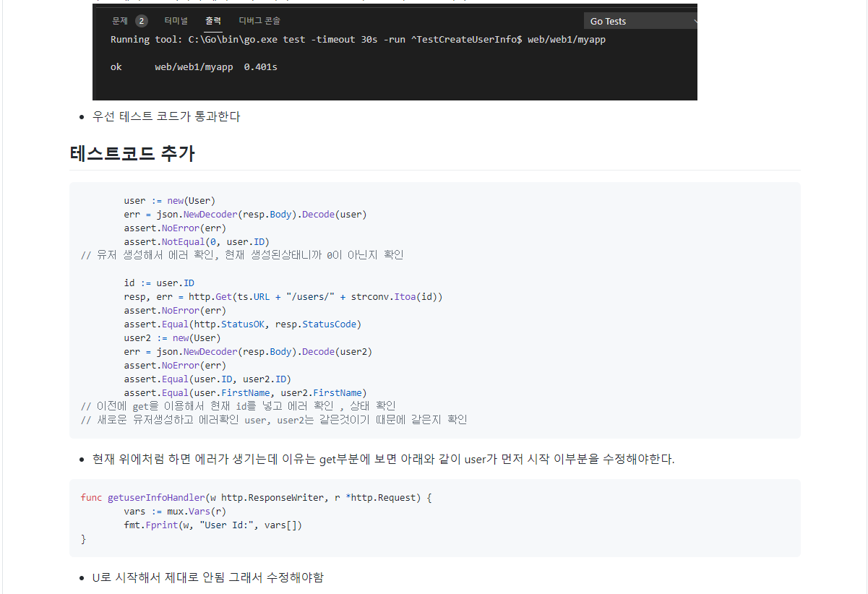Click the http.Get line with strconv.Itoa(id)
The width and height of the screenshot is (868, 594).
pos(283,297)
